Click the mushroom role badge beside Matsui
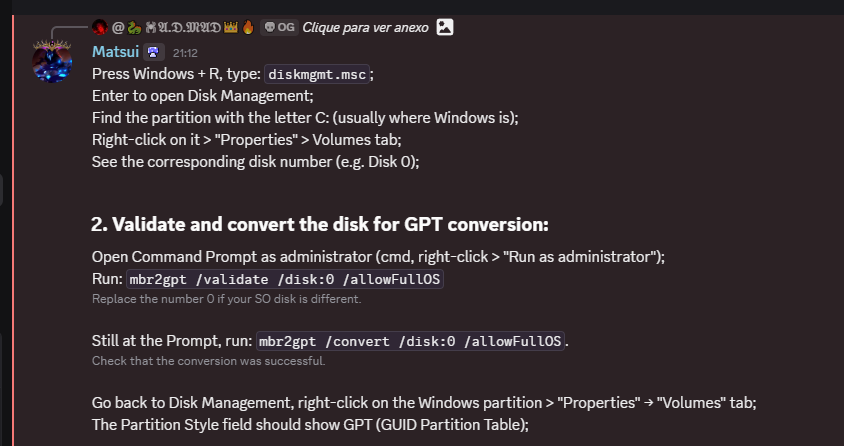The height and width of the screenshot is (446, 844). click(x=153, y=52)
